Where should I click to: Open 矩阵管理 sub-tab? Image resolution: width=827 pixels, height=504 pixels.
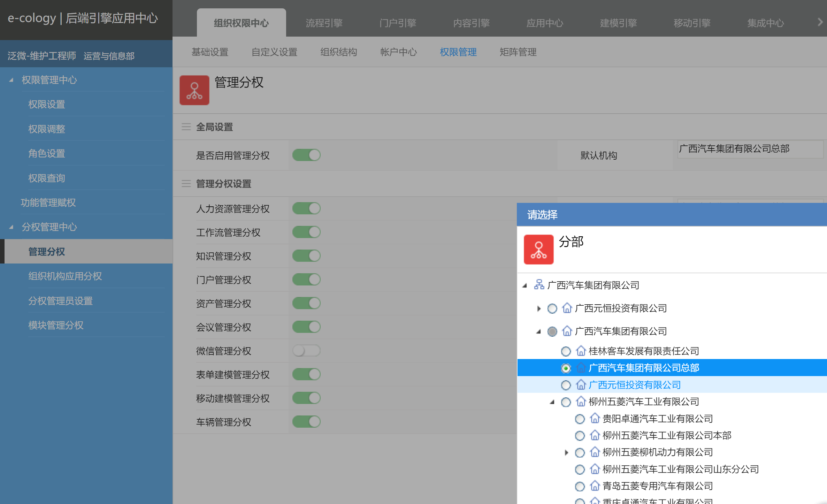518,52
